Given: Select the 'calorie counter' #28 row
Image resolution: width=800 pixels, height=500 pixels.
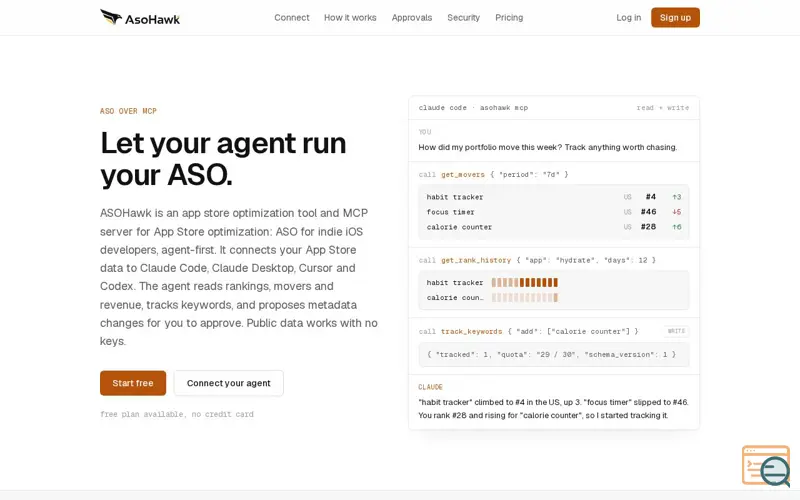Looking at the screenshot, I should click(554, 227).
